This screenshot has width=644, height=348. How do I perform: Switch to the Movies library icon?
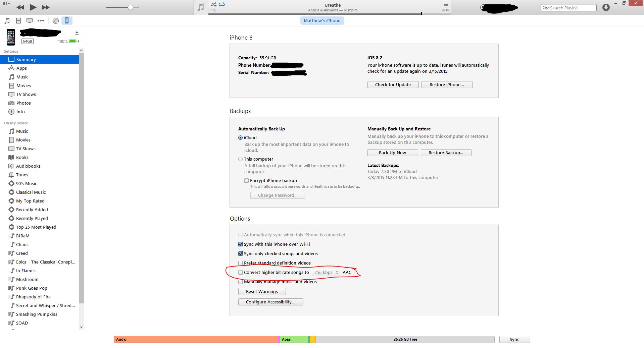click(x=18, y=21)
